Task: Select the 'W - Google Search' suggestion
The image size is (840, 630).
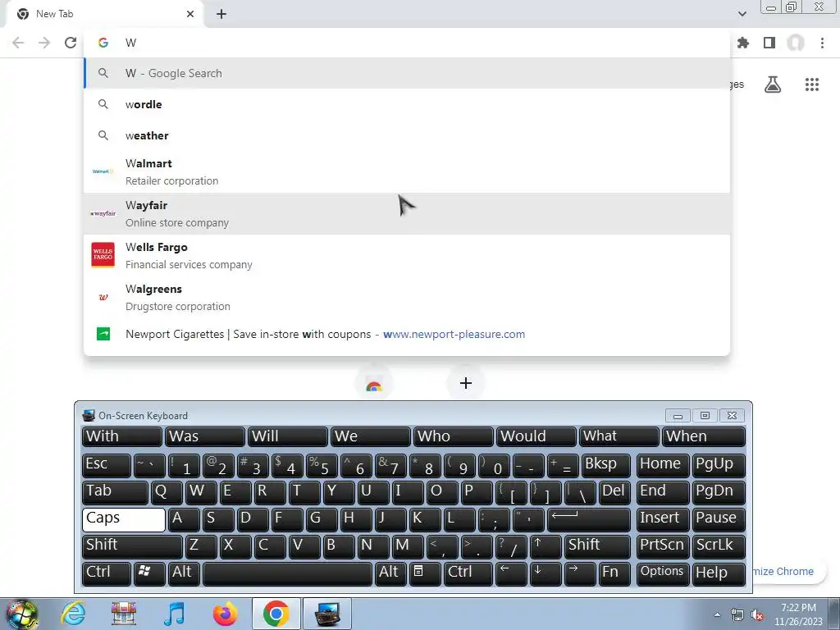Action: tap(407, 73)
